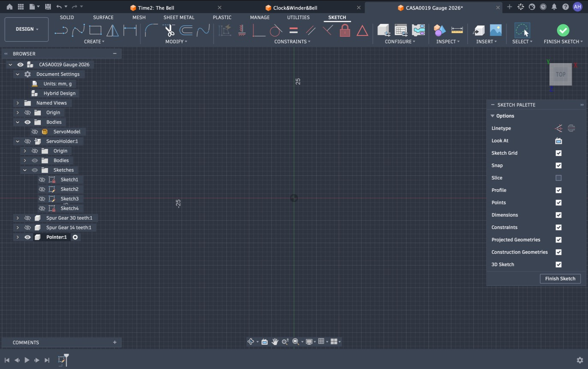The image size is (588, 369).
Task: Toggle the Snap checkbox
Action: (x=558, y=166)
